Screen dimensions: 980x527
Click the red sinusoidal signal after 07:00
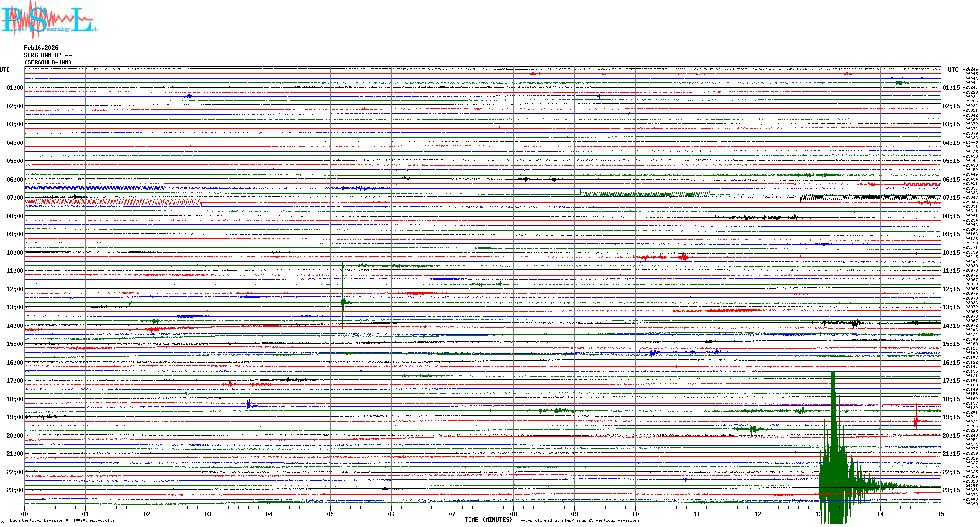112,202
